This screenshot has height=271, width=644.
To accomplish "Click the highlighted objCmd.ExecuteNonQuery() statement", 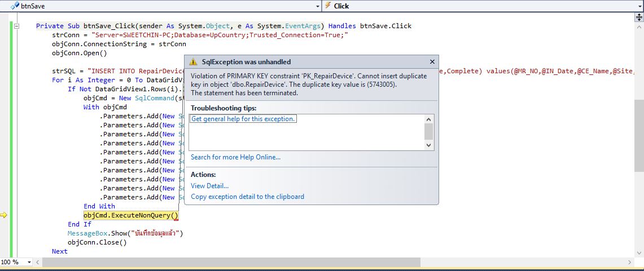I will pyautogui.click(x=131, y=215).
